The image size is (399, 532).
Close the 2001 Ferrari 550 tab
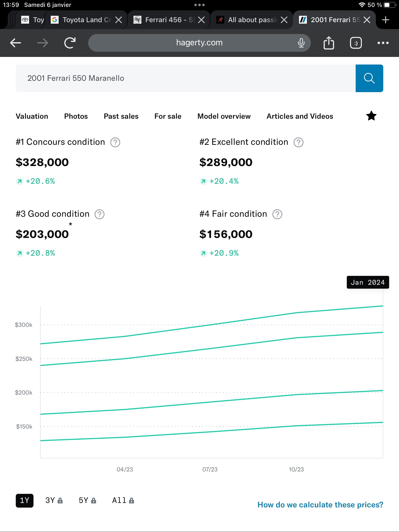pos(367,20)
